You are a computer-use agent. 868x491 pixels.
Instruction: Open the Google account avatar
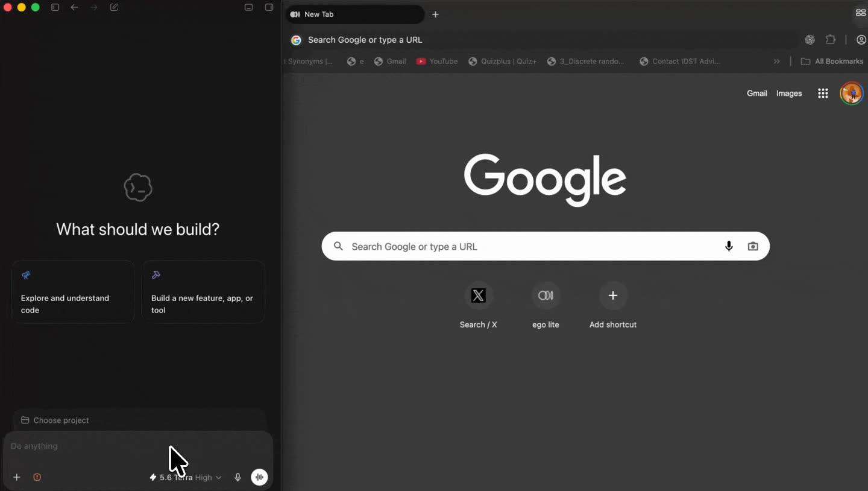click(852, 93)
